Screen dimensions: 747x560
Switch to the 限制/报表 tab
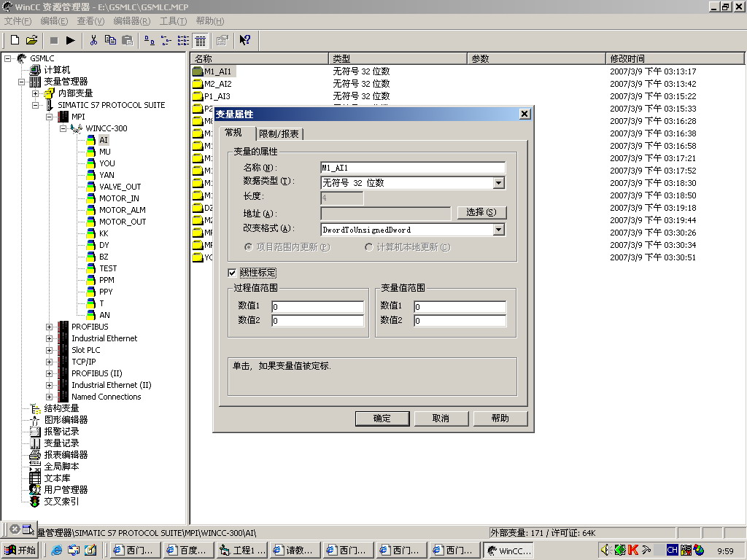click(279, 134)
